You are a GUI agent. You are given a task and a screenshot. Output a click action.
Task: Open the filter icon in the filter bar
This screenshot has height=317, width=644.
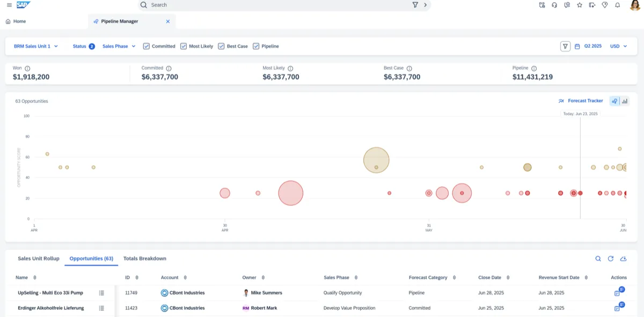[565, 46]
